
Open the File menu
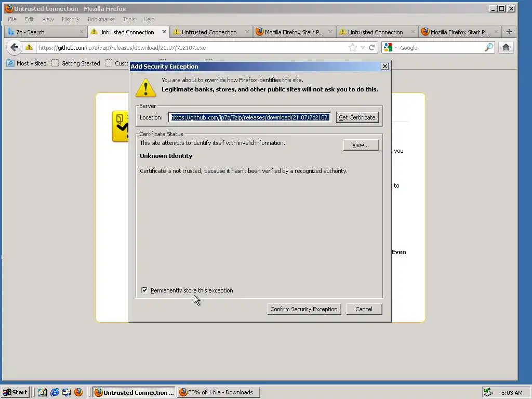(12, 19)
